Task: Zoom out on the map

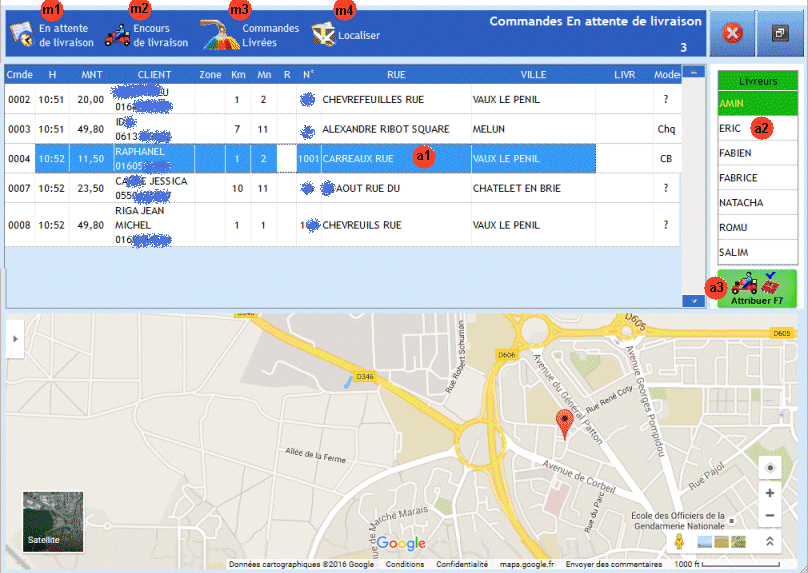Action: pyautogui.click(x=769, y=516)
